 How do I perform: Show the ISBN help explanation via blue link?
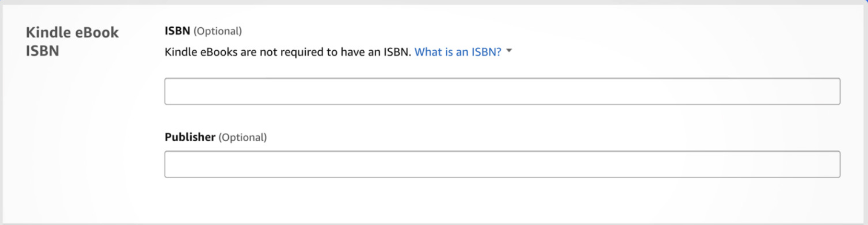tap(457, 52)
